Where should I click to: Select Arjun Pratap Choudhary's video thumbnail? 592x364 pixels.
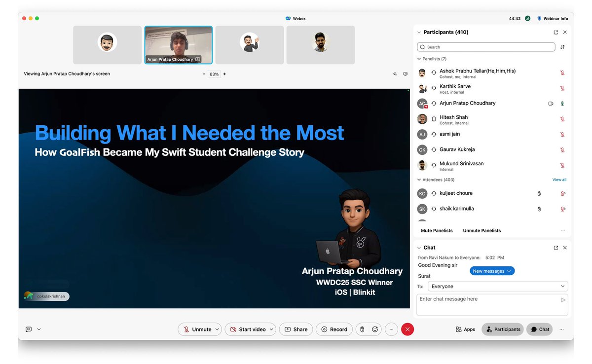[x=179, y=45]
